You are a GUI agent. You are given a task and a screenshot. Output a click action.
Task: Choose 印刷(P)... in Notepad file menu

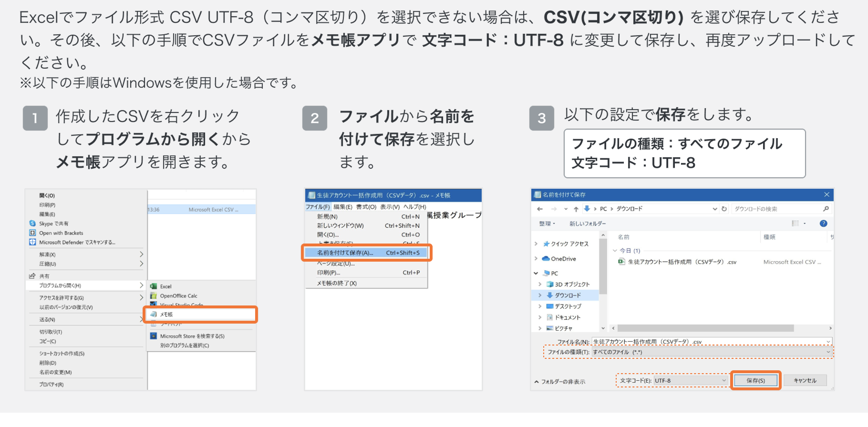[366, 273]
